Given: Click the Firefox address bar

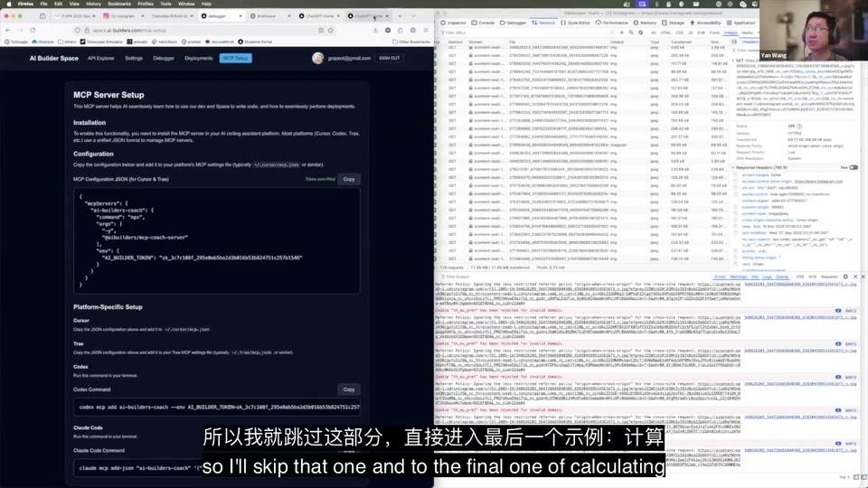Looking at the screenshot, I should pos(203,31).
